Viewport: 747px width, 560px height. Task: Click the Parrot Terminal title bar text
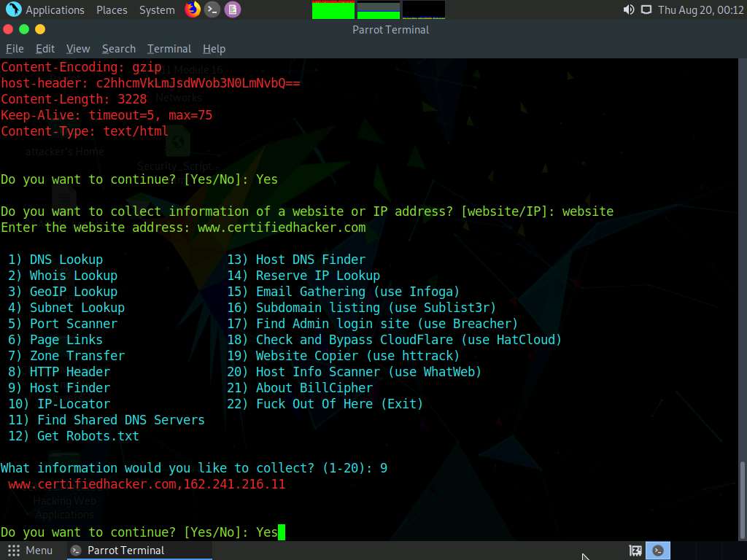pos(391,30)
